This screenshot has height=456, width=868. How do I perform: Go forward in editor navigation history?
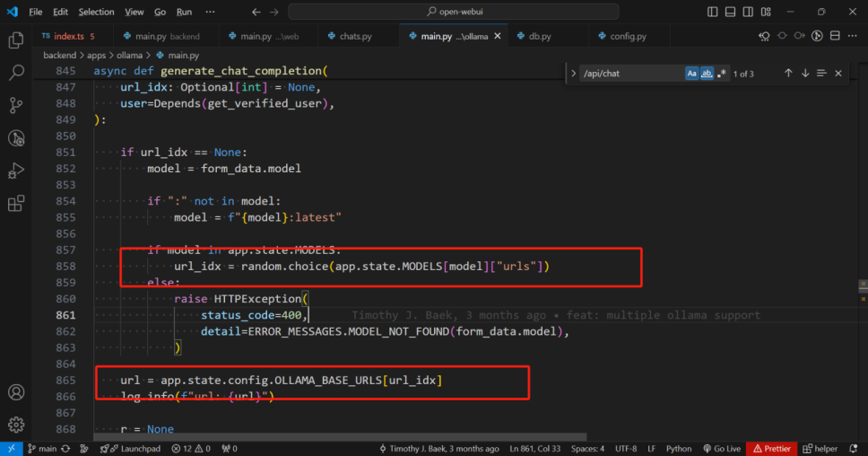(x=274, y=12)
